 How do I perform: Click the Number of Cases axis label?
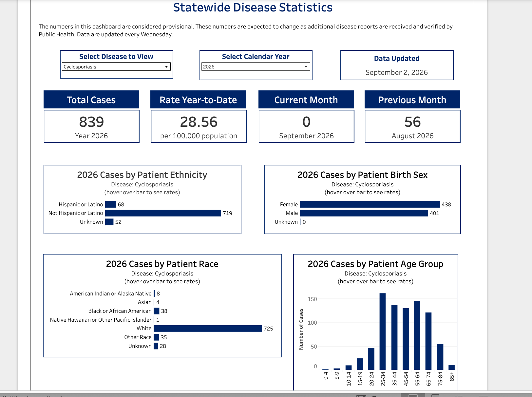pyautogui.click(x=301, y=329)
